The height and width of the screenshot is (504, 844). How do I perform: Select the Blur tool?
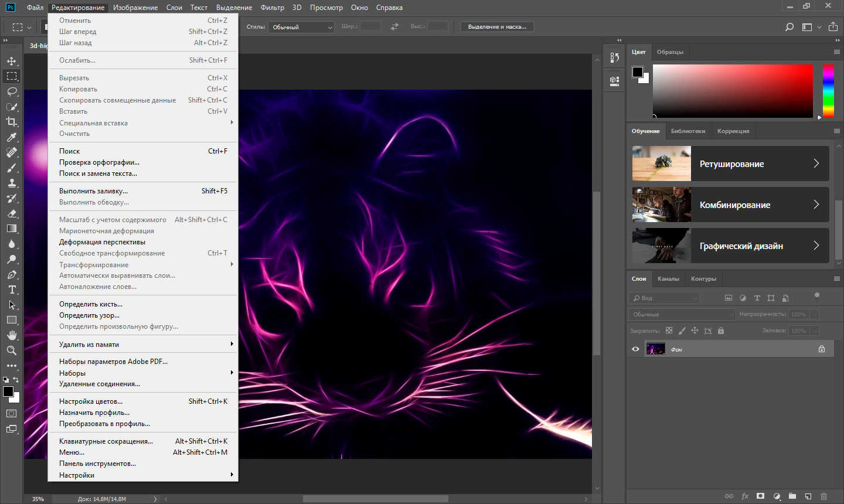pos(12,244)
